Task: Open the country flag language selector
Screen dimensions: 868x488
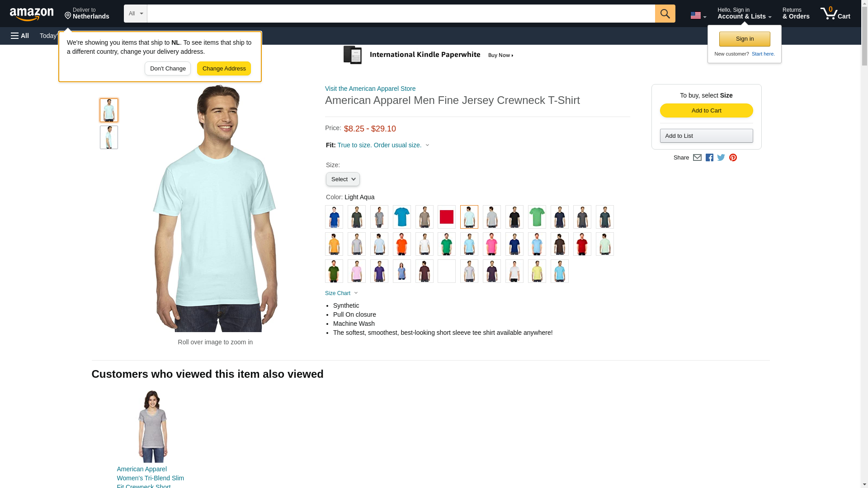Action: (x=698, y=15)
